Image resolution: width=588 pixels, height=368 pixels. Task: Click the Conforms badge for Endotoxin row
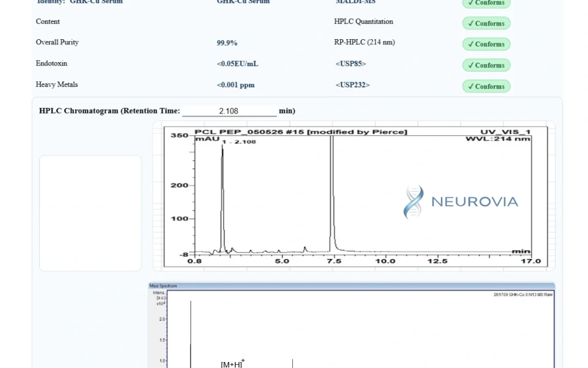(x=486, y=65)
